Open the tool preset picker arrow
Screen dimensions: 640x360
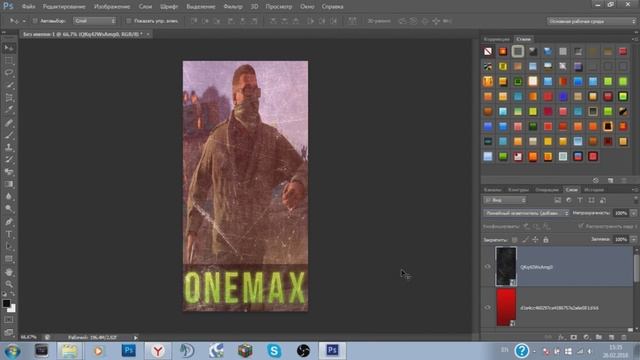[x=24, y=21]
